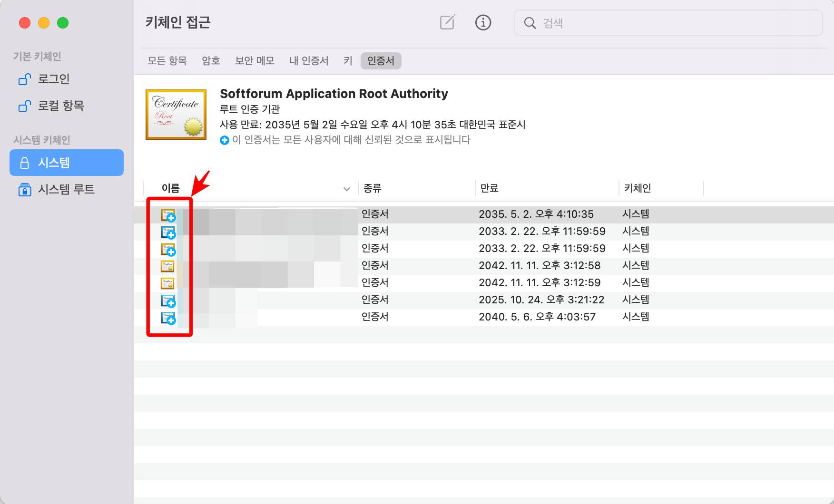Focus the 검색 search field

tap(668, 23)
